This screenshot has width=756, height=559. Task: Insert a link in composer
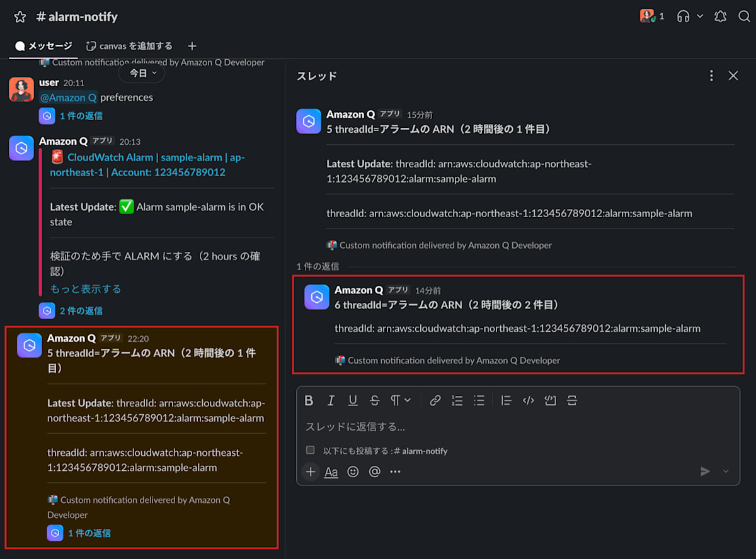(435, 400)
